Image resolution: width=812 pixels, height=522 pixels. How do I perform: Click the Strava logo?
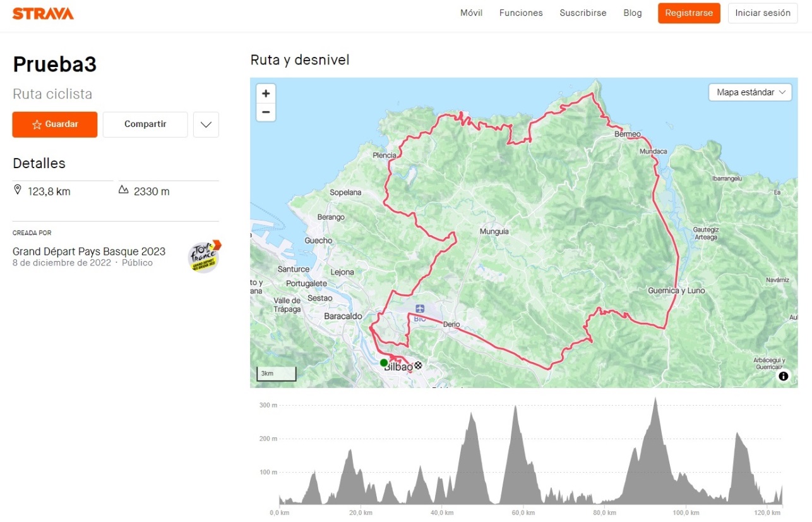43,13
